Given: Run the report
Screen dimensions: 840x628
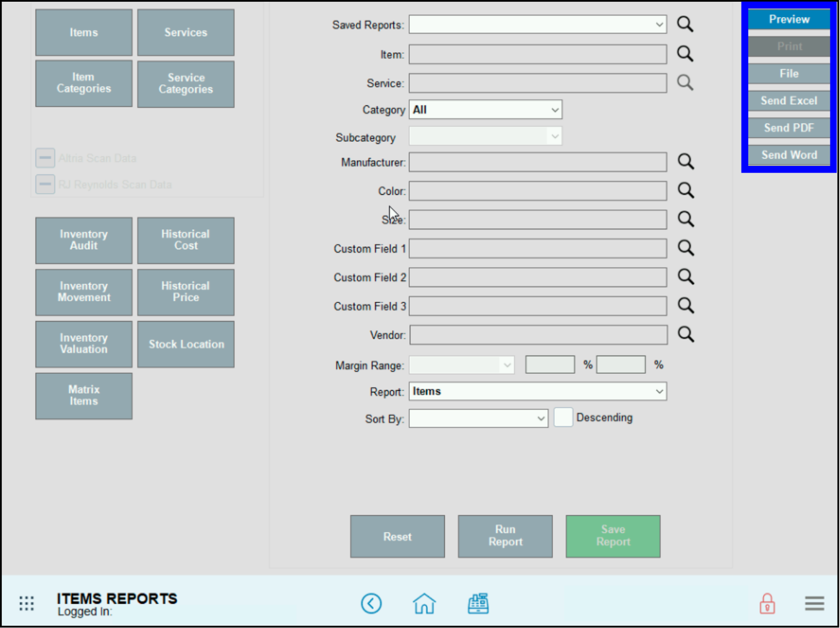Looking at the screenshot, I should (504, 536).
